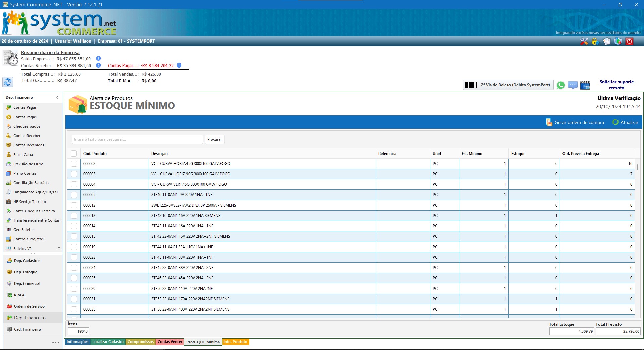Open the video tutorial clapperboard icon
This screenshot has width=644, height=350.
585,85
